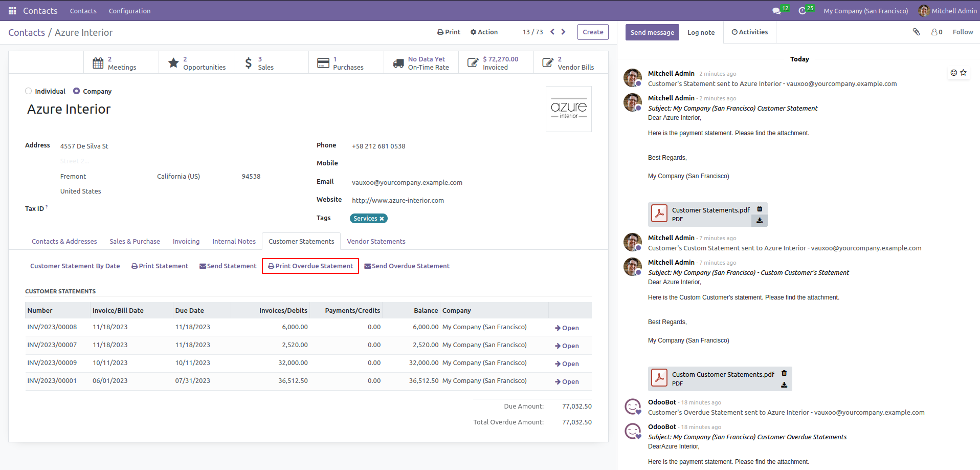Open the Contacts menu item

83,11
